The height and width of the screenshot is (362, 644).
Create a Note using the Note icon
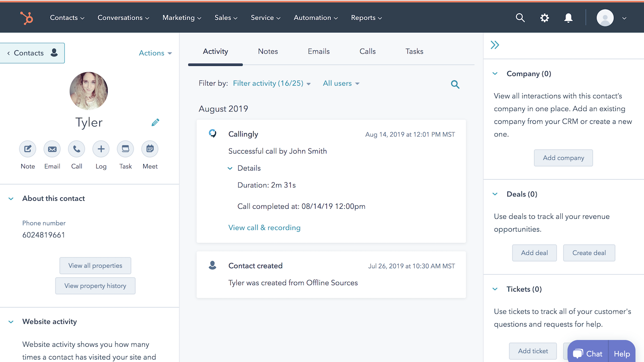pyautogui.click(x=27, y=148)
